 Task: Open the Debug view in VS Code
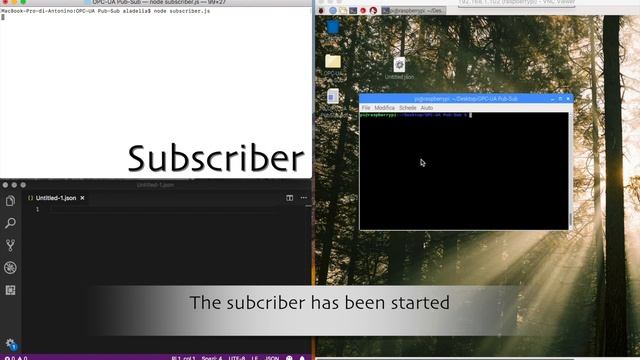click(10, 268)
